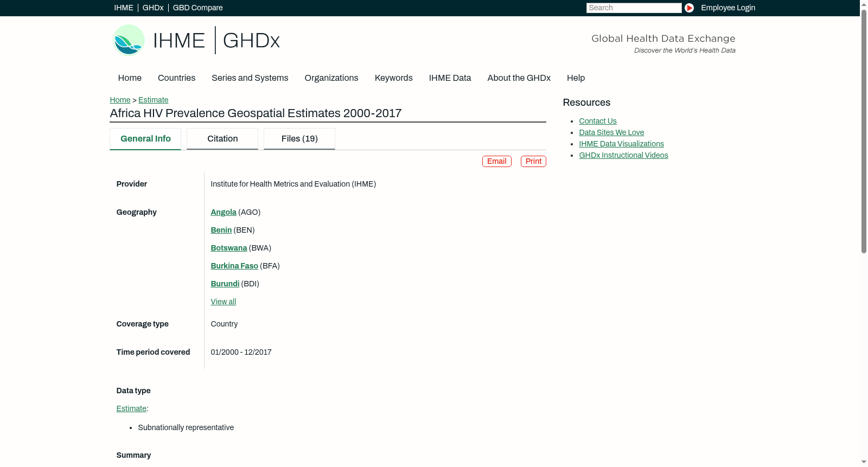
Task: Open About the GHDx menu
Action: (519, 78)
